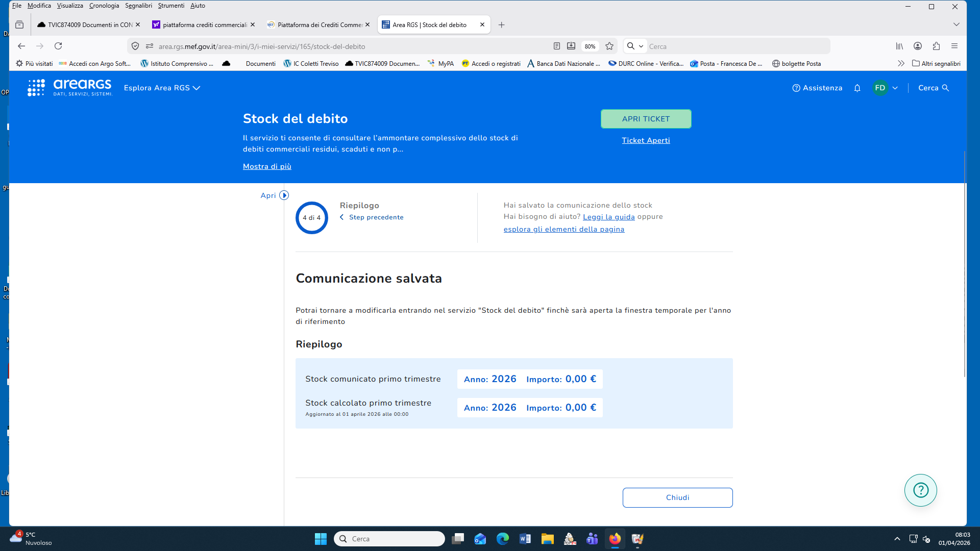The image size is (980, 551).
Task: Bookmark page with the star icon
Action: 609,46
